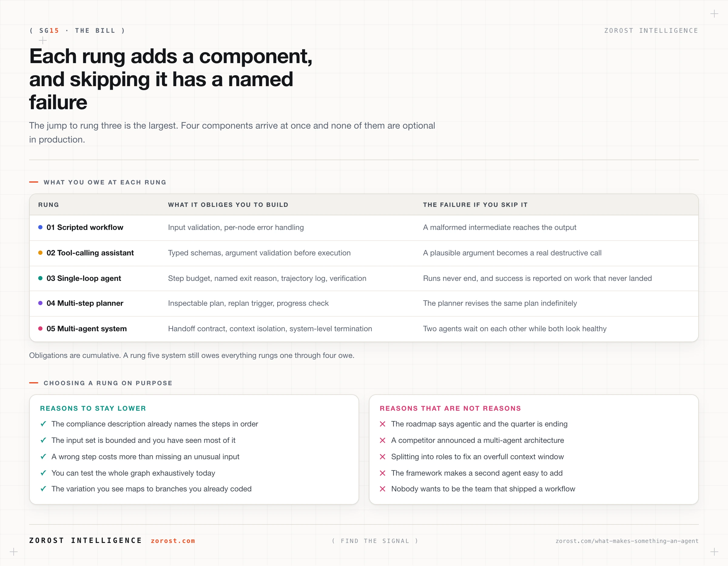Click the X icon beside competitor announced item
This screenshot has height=566, width=728.
pos(383,440)
